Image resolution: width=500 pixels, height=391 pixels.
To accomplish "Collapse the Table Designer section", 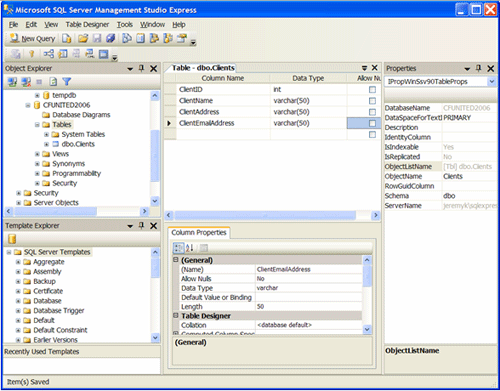I will (x=176, y=315).
